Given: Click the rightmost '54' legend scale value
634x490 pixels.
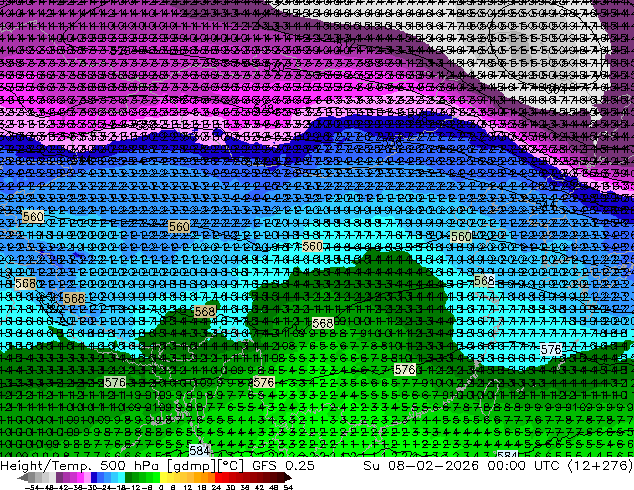Looking at the screenshot, I should click(x=288, y=487).
